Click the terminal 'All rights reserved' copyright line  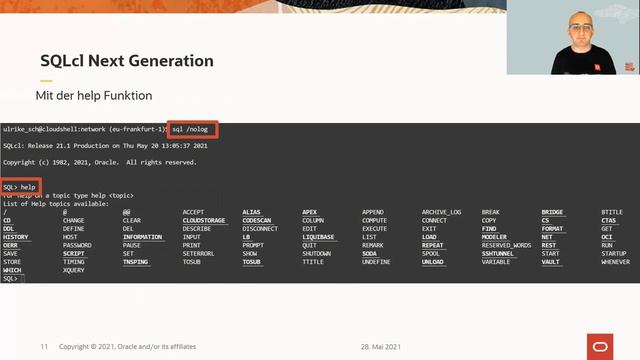(100, 162)
